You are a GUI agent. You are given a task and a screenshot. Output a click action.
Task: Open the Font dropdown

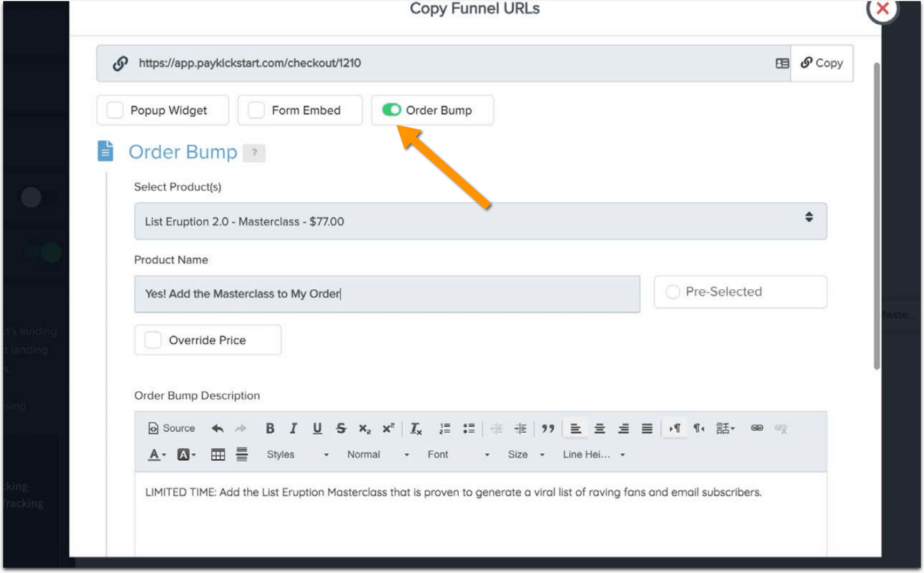click(x=458, y=455)
